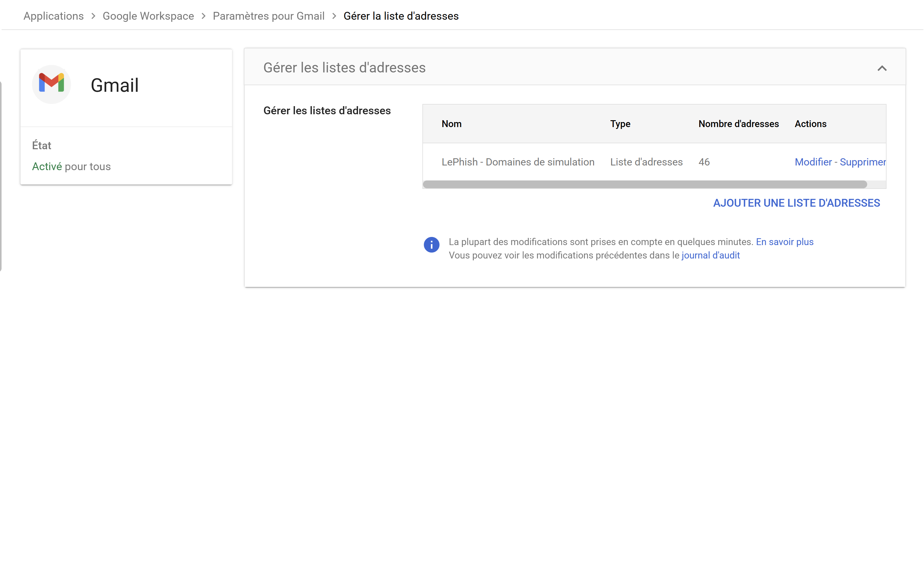Screen dimensions: 924x566
Task: Return to Paramètres pour Gmail breadcrumb
Action: click(268, 16)
